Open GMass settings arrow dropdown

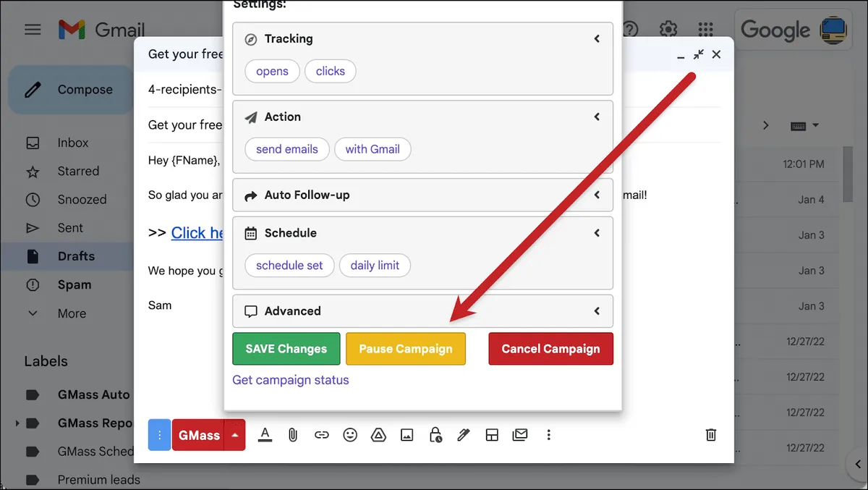pyautogui.click(x=235, y=435)
